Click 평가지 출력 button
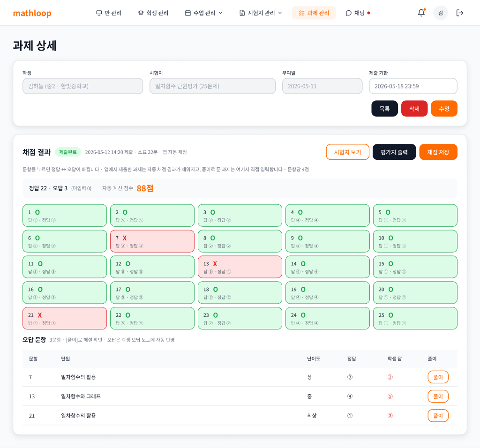This screenshot has width=480, height=448. click(394, 152)
